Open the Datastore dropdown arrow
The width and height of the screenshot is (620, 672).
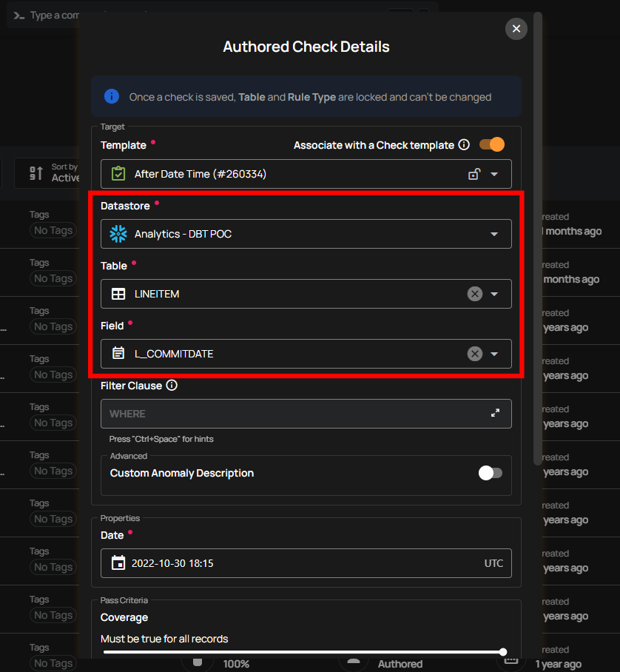(495, 234)
